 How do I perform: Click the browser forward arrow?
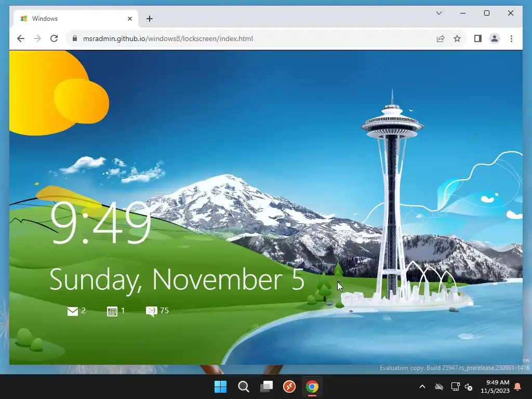(37, 38)
